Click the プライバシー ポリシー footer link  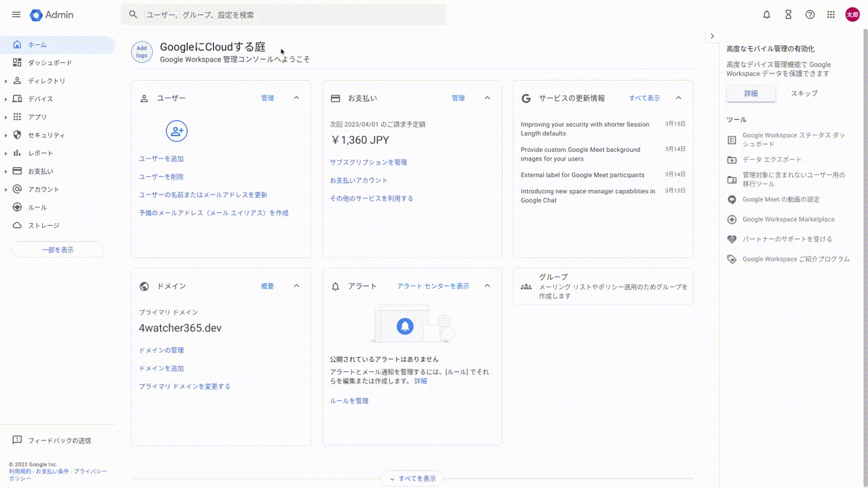pyautogui.click(x=57, y=474)
